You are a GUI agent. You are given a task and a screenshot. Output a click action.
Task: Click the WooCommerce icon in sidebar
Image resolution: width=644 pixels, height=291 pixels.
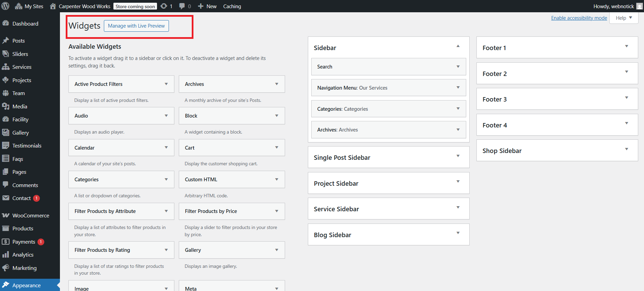pos(5,215)
